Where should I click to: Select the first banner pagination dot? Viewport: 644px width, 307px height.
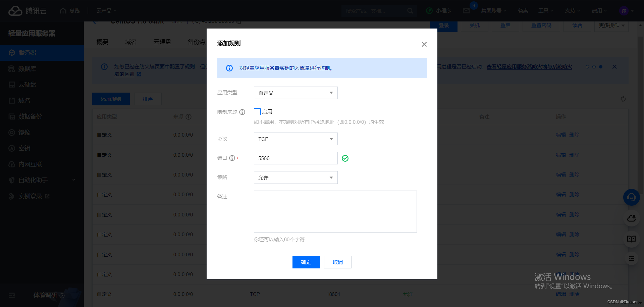(x=587, y=67)
